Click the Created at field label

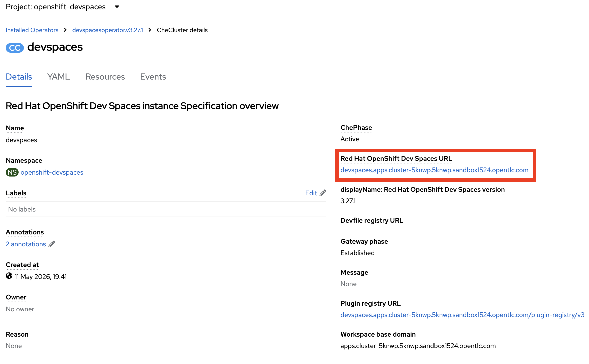[x=22, y=265]
